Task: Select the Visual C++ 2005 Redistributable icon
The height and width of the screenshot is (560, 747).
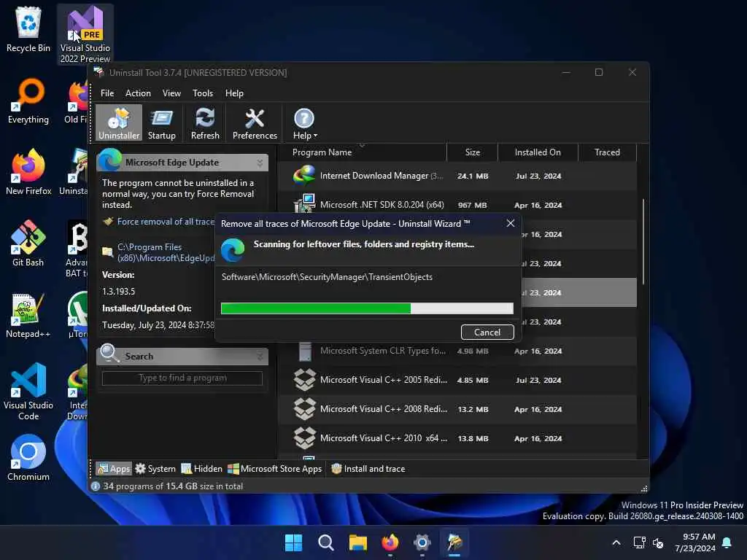Action: tap(304, 380)
